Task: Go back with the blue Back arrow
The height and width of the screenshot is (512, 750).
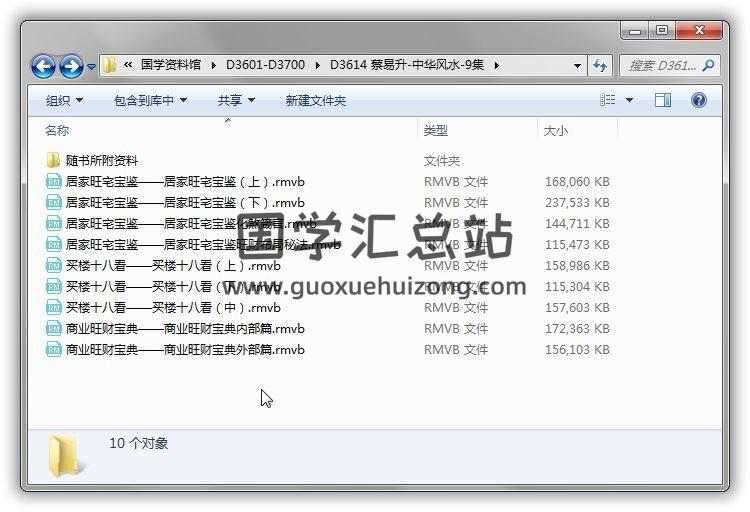Action: (x=44, y=66)
